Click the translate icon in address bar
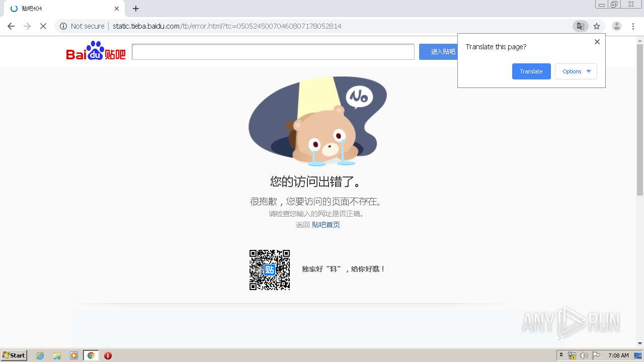Screen dimensions: 644x362 tap(580, 26)
